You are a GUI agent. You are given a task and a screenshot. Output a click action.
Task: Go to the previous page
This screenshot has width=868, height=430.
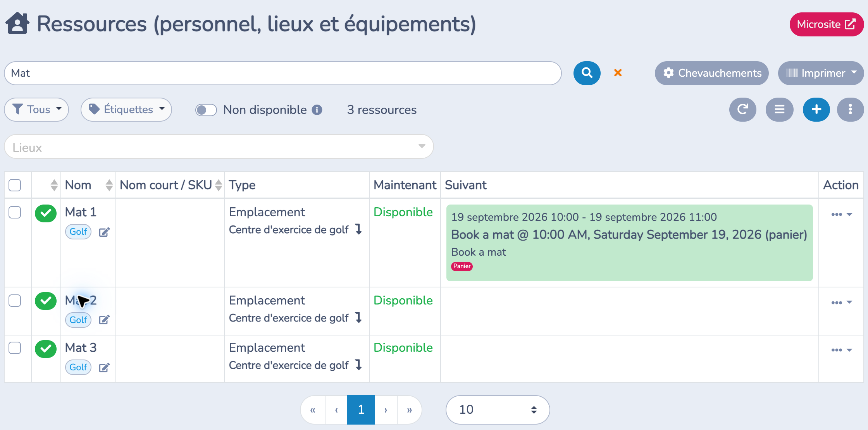click(x=336, y=410)
